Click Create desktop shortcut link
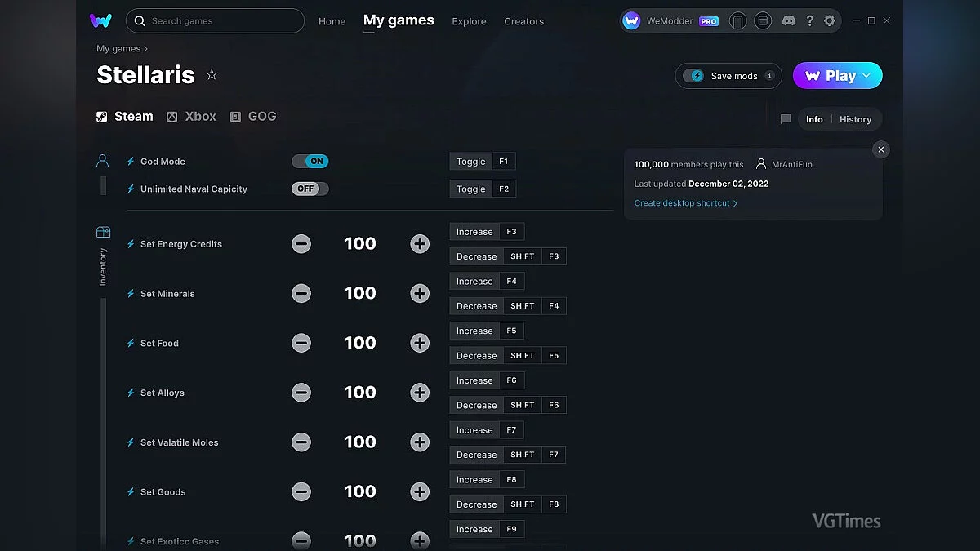This screenshot has height=551, width=980. click(686, 203)
